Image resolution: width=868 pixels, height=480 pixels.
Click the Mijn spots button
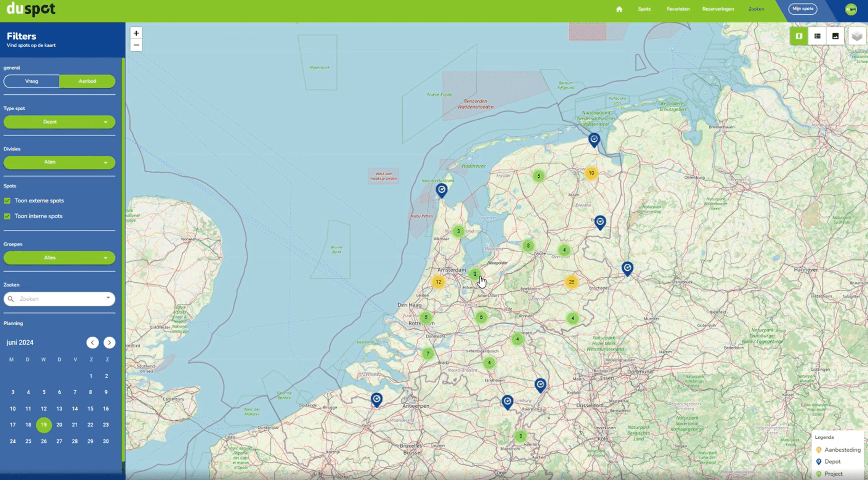(x=803, y=9)
